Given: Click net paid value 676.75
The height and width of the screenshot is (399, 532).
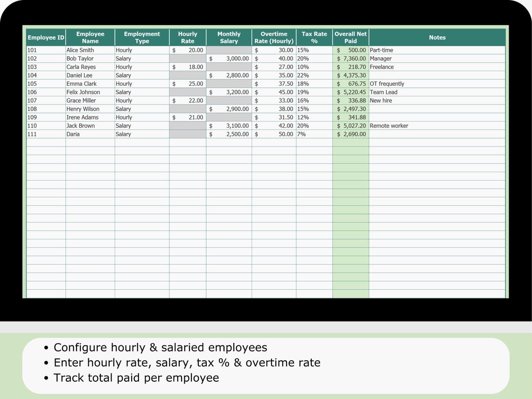Looking at the screenshot, I should 350,84.
